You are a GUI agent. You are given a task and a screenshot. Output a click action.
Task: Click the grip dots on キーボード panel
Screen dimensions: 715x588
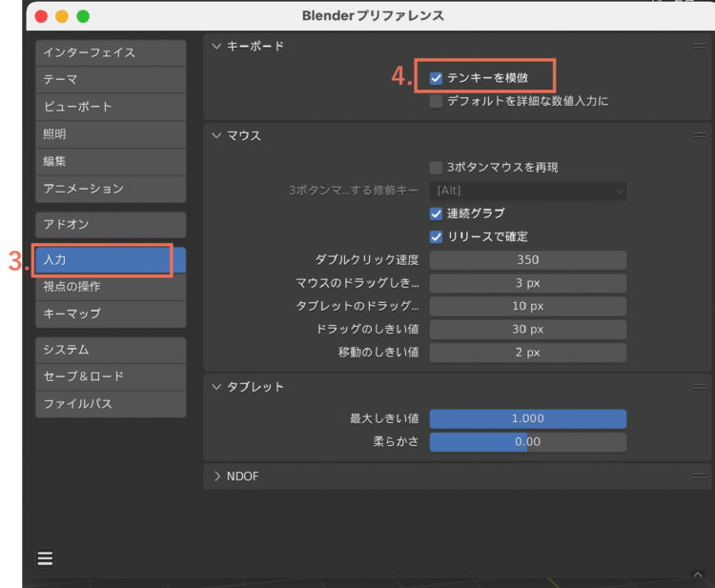[x=699, y=46]
